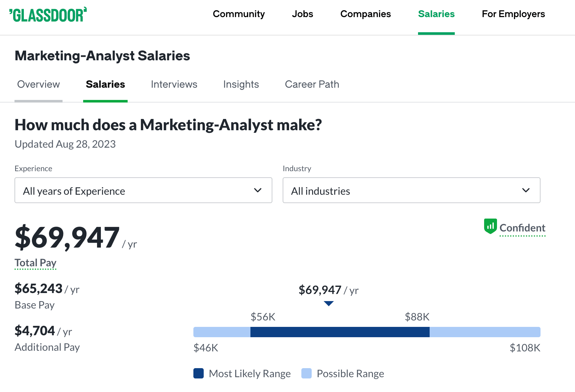Click the For Employers link
The width and height of the screenshot is (575, 392).
[513, 14]
